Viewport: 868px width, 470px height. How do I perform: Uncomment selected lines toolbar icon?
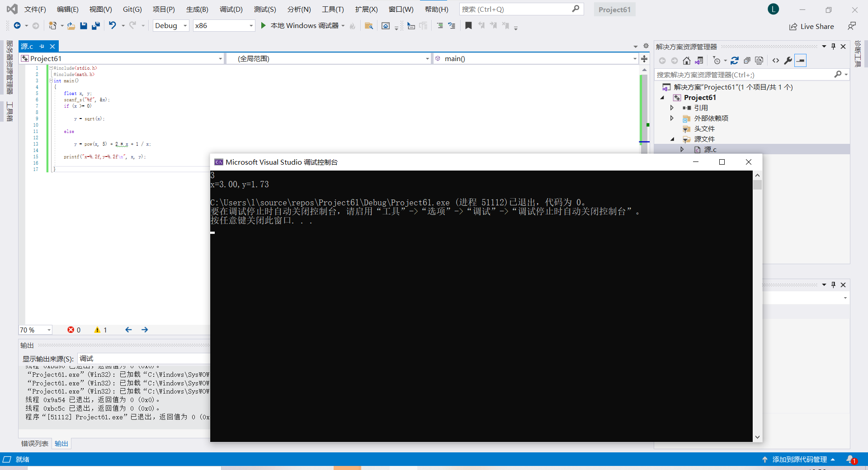(452, 26)
